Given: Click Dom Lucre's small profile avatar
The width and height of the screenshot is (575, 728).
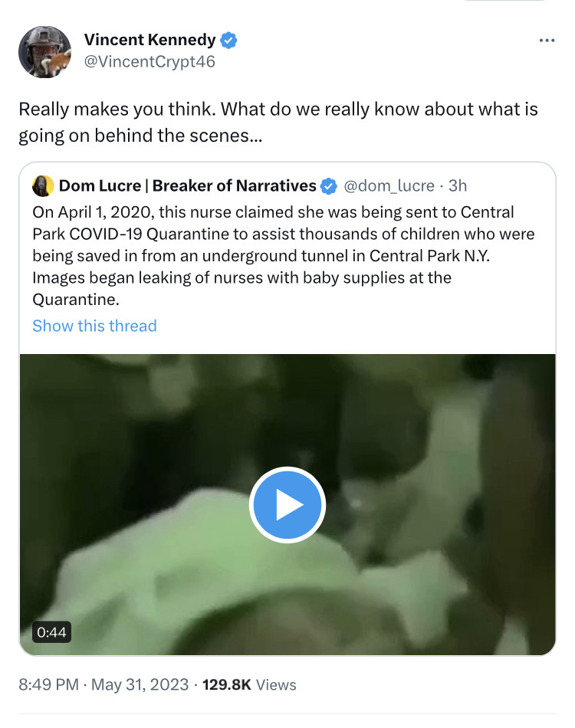Looking at the screenshot, I should [x=43, y=185].
